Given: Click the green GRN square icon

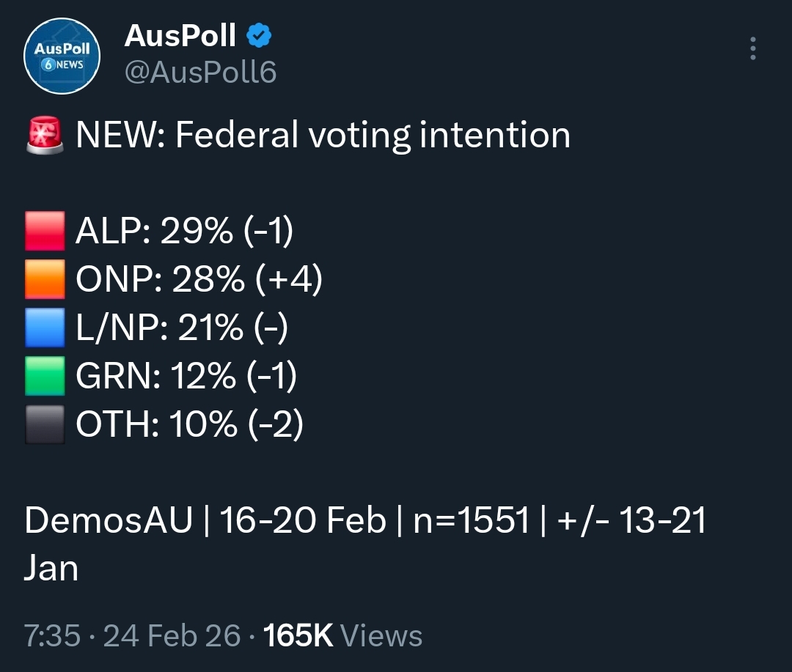Looking at the screenshot, I should click(45, 376).
